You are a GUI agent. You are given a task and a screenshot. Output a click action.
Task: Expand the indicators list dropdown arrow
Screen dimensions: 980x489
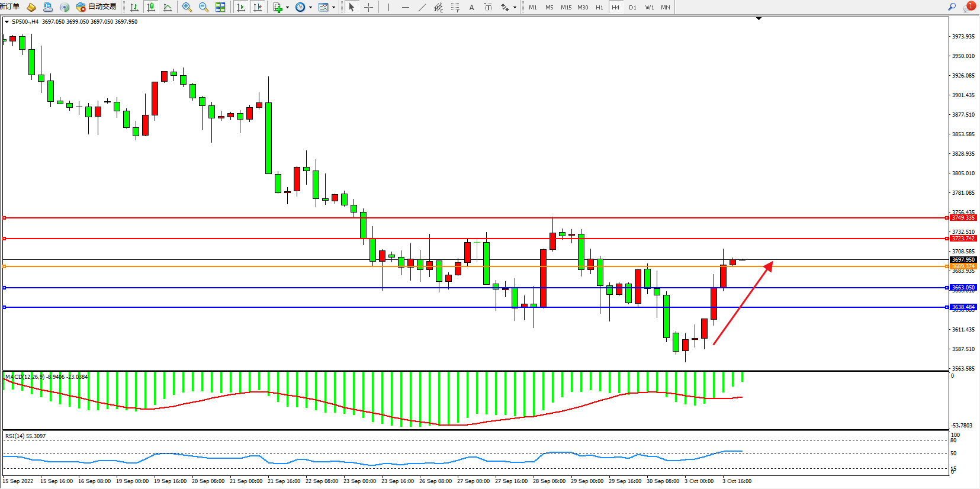tap(287, 8)
